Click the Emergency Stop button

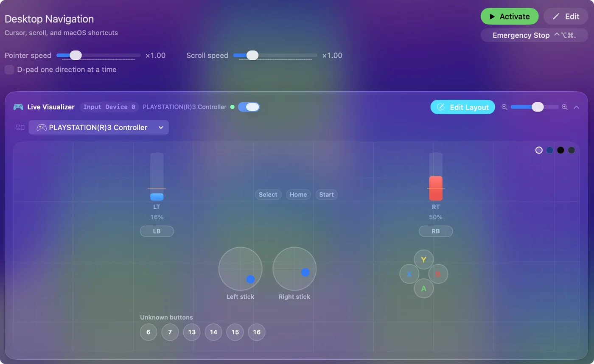click(x=534, y=35)
